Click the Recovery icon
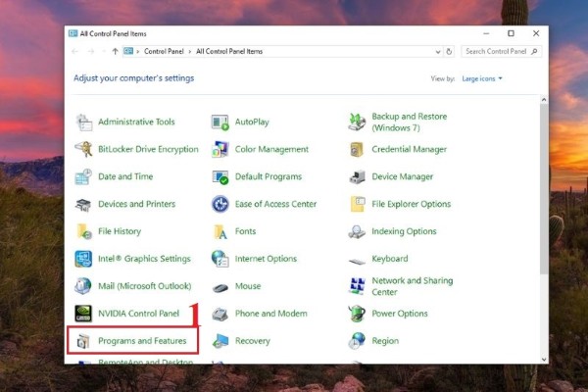 coord(220,341)
